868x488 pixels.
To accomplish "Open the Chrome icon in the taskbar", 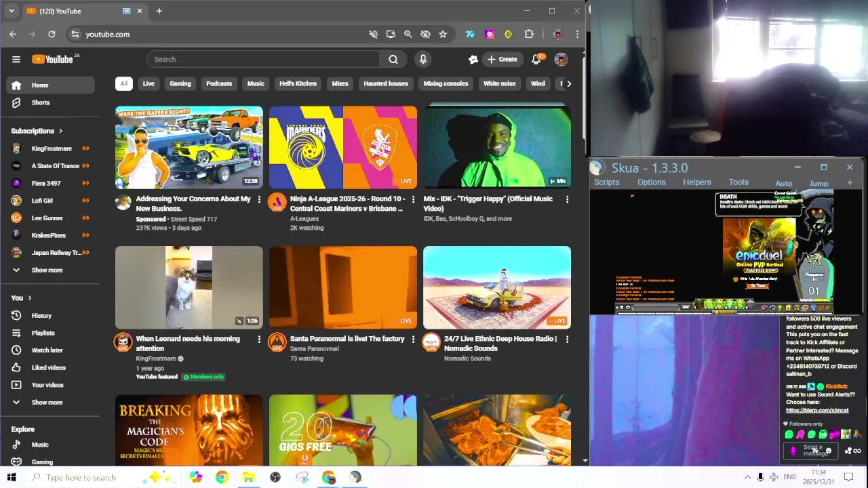I will (222, 477).
